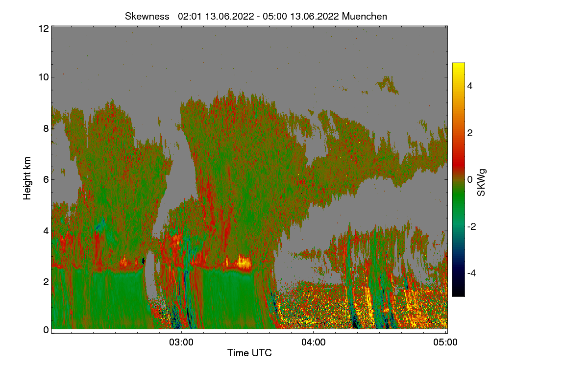
Task: Click the yellow top of the colorbar
Action: pos(458,68)
